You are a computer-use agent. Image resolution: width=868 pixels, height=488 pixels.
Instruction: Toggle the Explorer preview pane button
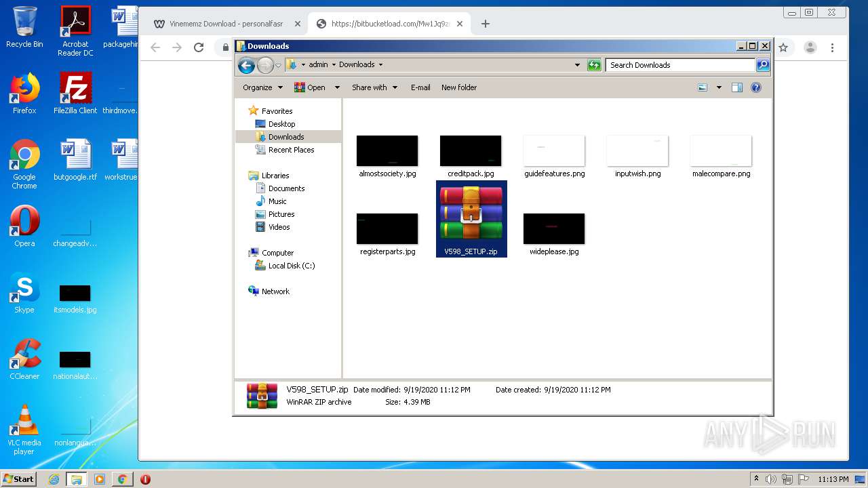(x=737, y=87)
